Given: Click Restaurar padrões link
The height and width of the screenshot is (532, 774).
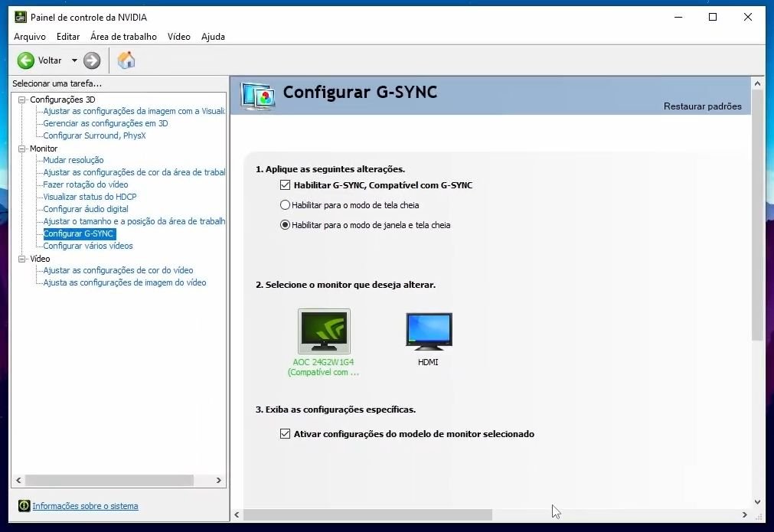Looking at the screenshot, I should pos(702,106).
